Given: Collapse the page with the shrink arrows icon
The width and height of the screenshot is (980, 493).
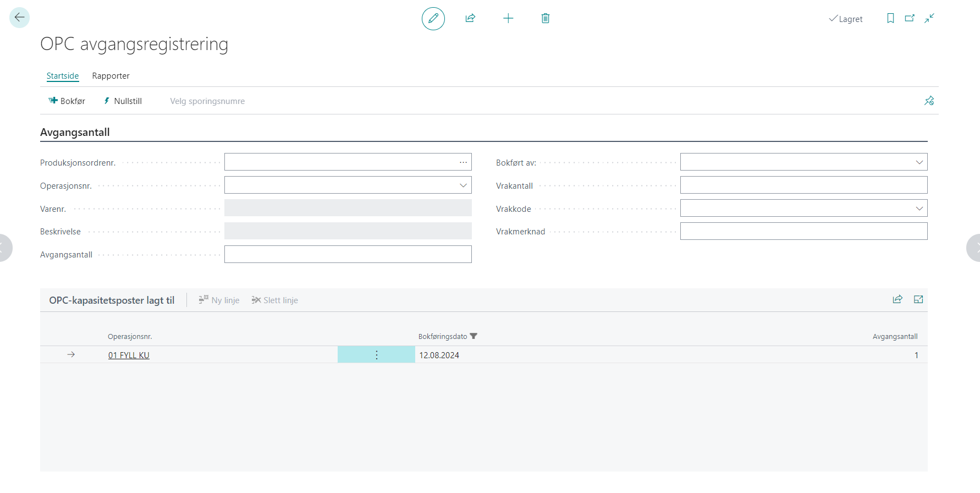Looking at the screenshot, I should (929, 19).
